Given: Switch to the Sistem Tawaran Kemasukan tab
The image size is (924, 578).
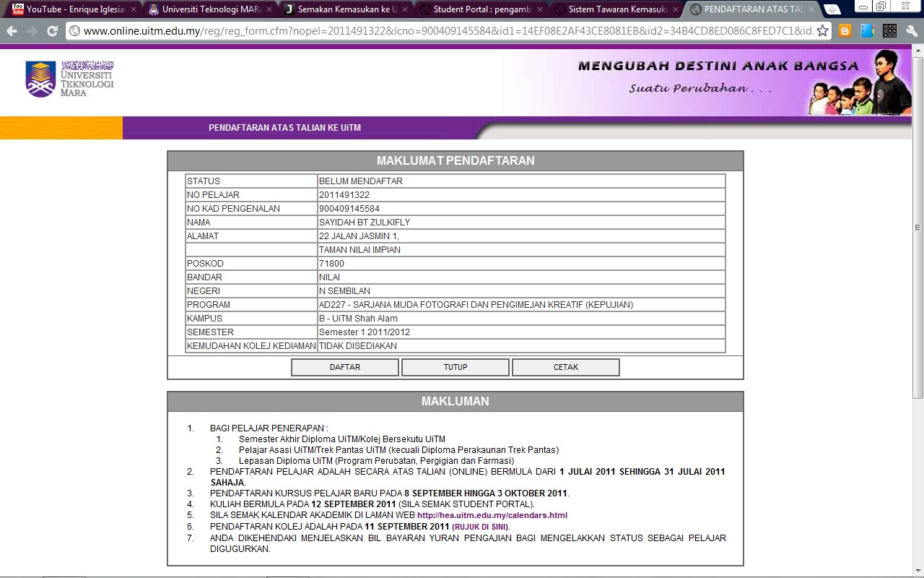Looking at the screenshot, I should coord(614,9).
